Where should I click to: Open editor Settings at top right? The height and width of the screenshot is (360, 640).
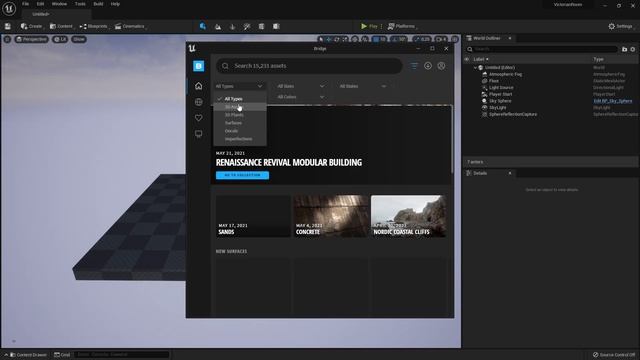(620, 27)
